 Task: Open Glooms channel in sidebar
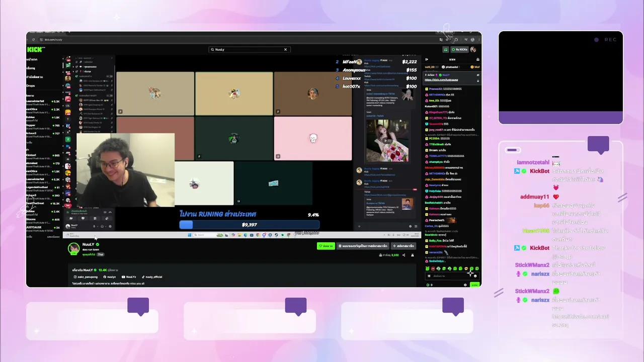(43, 220)
